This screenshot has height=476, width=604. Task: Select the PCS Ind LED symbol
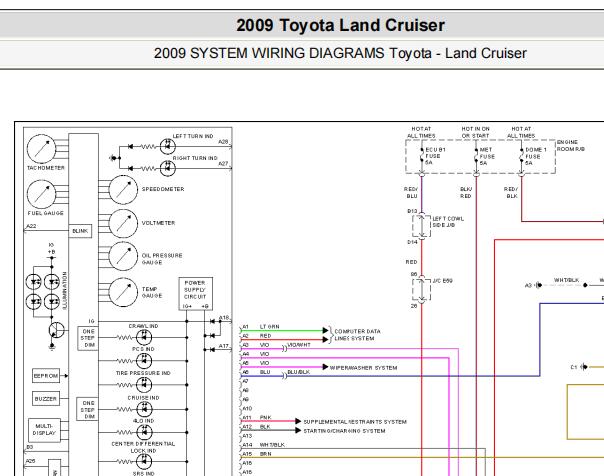(x=144, y=361)
